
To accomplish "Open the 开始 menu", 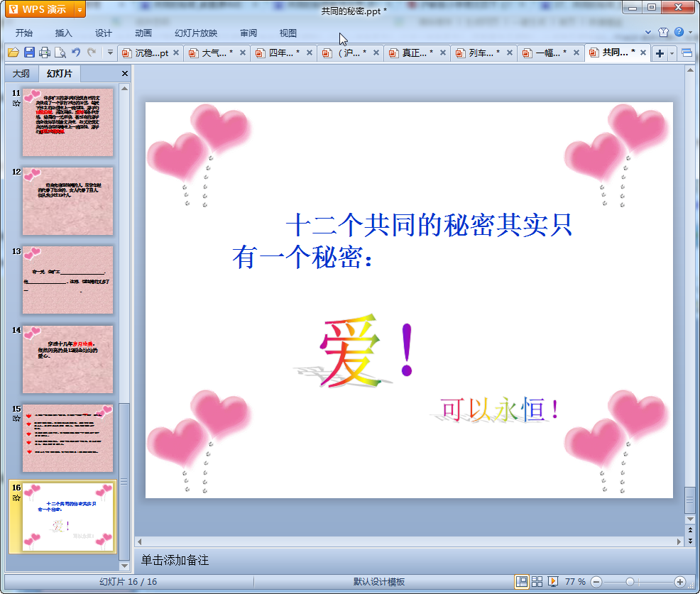I will click(24, 33).
